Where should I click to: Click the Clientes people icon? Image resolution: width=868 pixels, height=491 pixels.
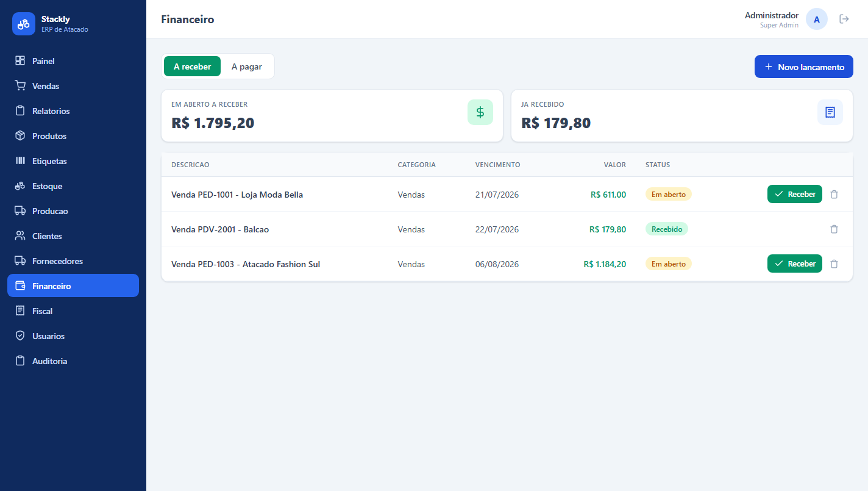(x=20, y=236)
